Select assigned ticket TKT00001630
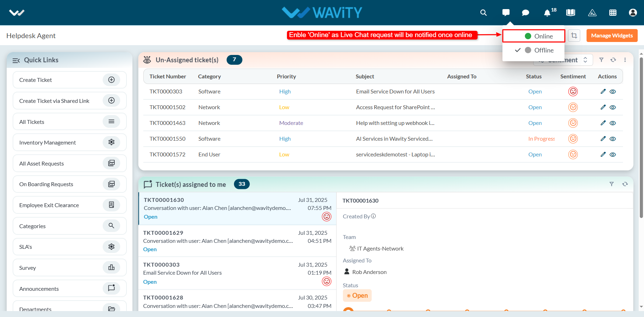This screenshot has height=317, width=644. [238, 209]
